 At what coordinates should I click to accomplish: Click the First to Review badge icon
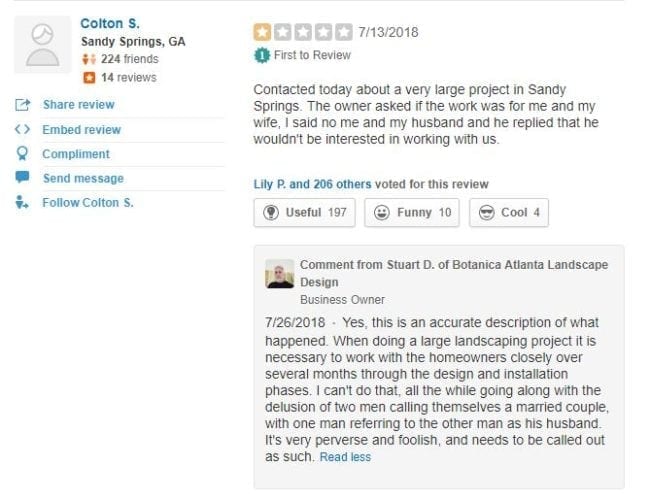pyautogui.click(x=262, y=55)
